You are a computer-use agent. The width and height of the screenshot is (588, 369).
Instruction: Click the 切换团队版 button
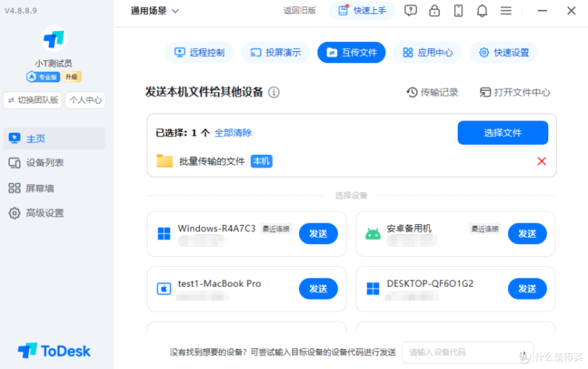[33, 100]
